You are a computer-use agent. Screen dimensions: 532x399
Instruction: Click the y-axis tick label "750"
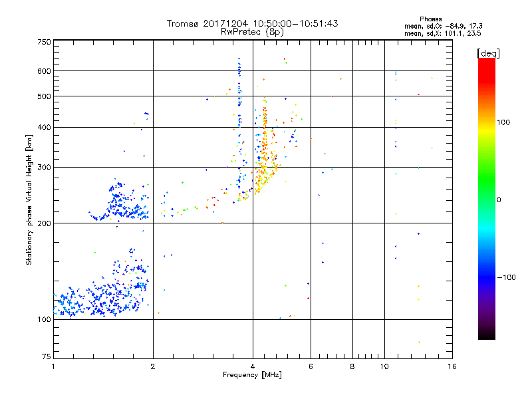click(x=45, y=42)
